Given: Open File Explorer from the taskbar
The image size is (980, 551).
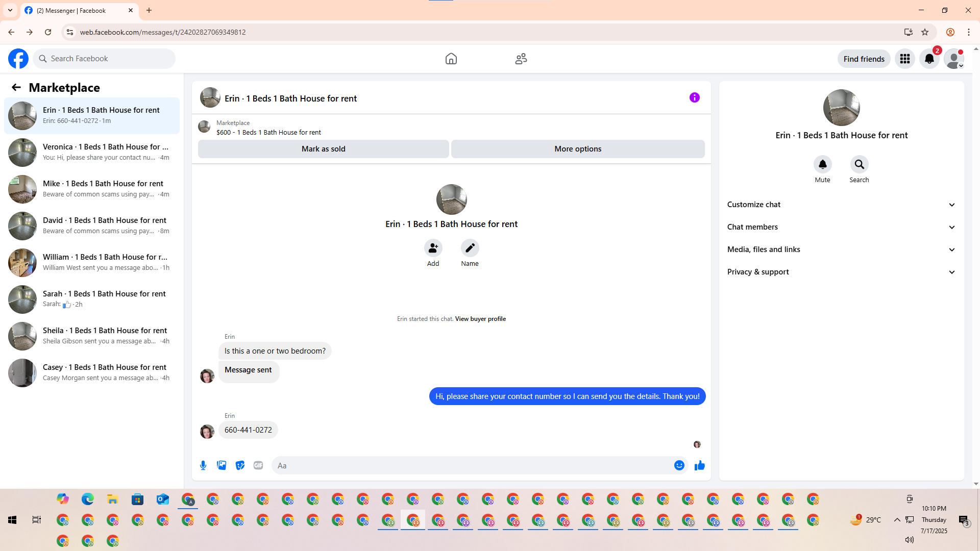Looking at the screenshot, I should click(113, 499).
